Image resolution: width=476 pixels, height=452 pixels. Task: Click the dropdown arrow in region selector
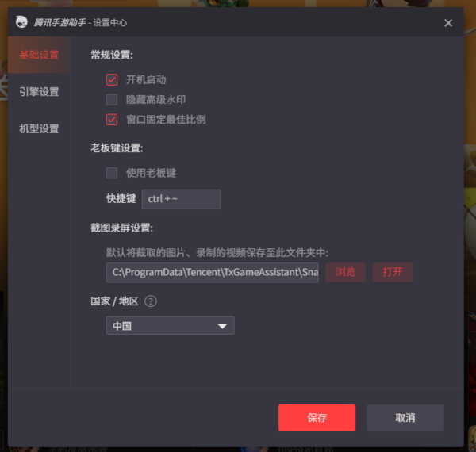tap(222, 326)
